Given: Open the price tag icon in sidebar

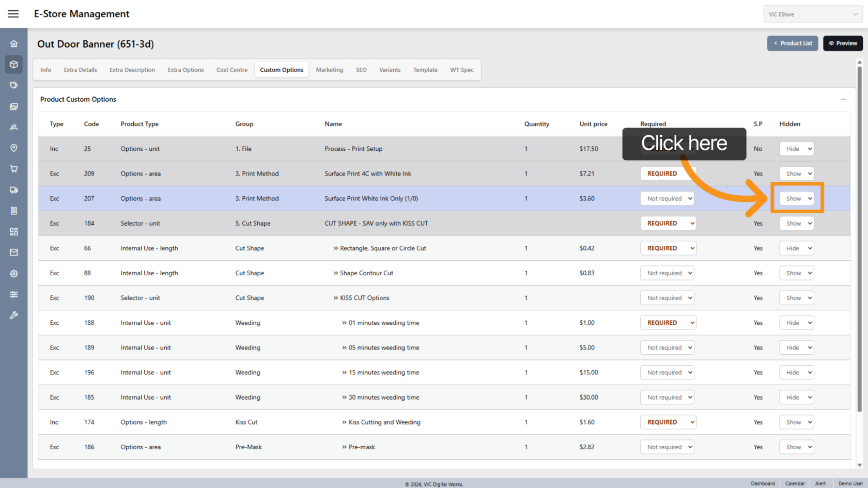Looking at the screenshot, I should point(14,85).
